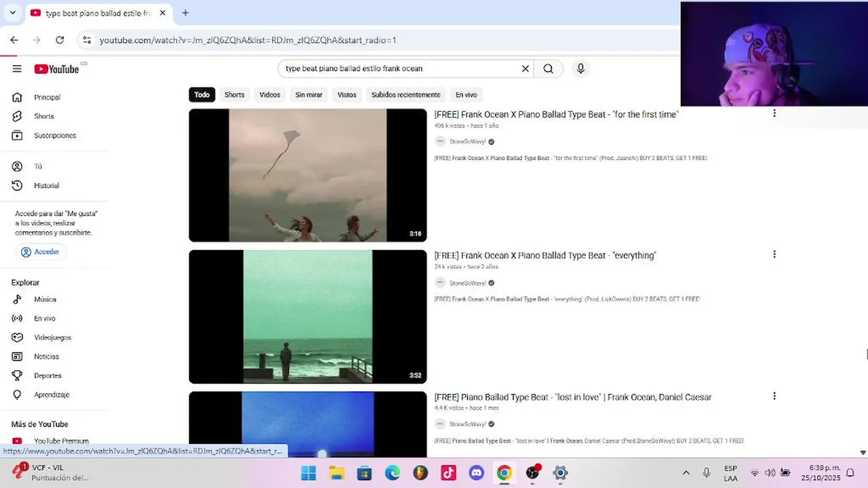The image size is (868, 488).
Task: Open the tab search dropdown arrow
Action: (12, 13)
